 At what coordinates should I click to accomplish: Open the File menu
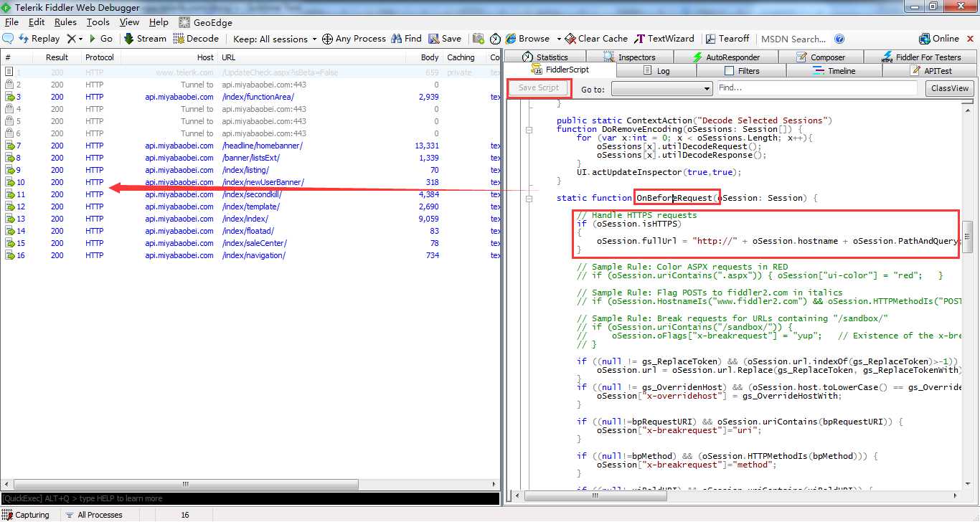[x=11, y=22]
